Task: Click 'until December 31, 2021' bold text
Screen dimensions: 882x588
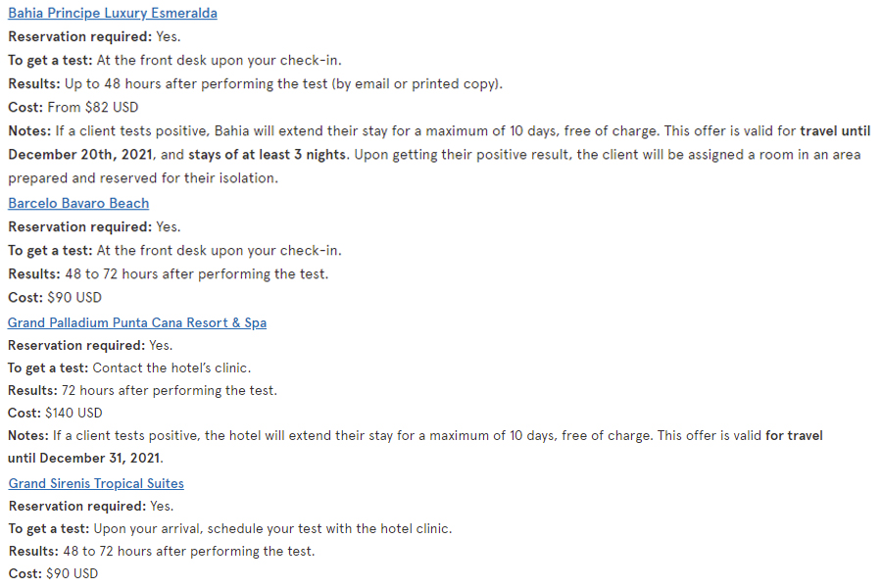Action: click(84, 458)
